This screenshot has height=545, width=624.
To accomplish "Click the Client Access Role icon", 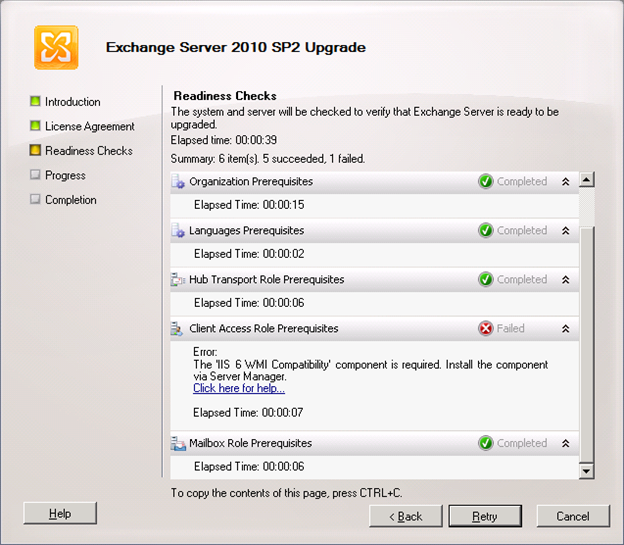I will click(x=178, y=328).
